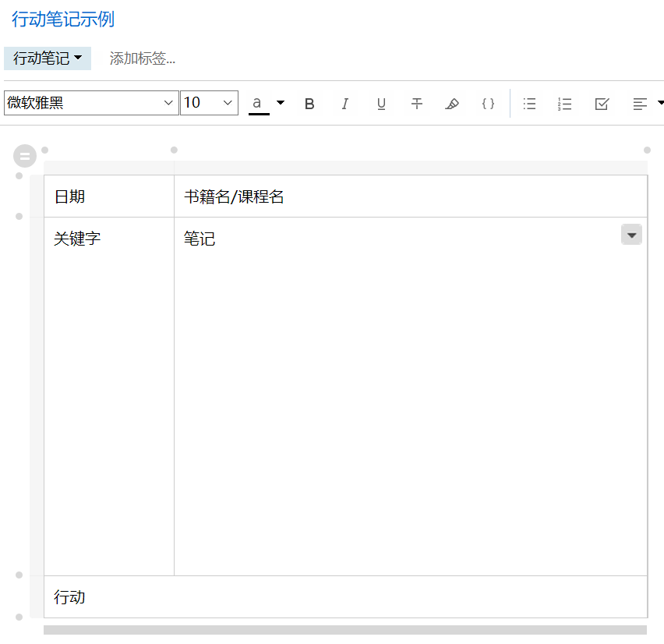This screenshot has width=664, height=644.
Task: Click the round table handle with equals sign
Action: click(25, 156)
